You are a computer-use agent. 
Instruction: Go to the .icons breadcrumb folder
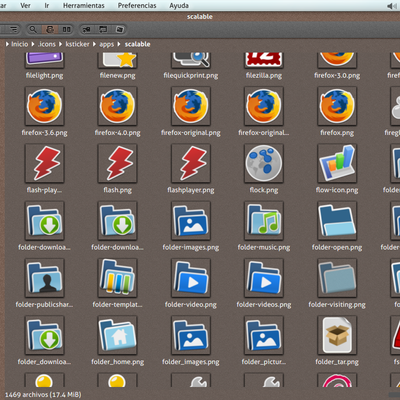(x=47, y=44)
